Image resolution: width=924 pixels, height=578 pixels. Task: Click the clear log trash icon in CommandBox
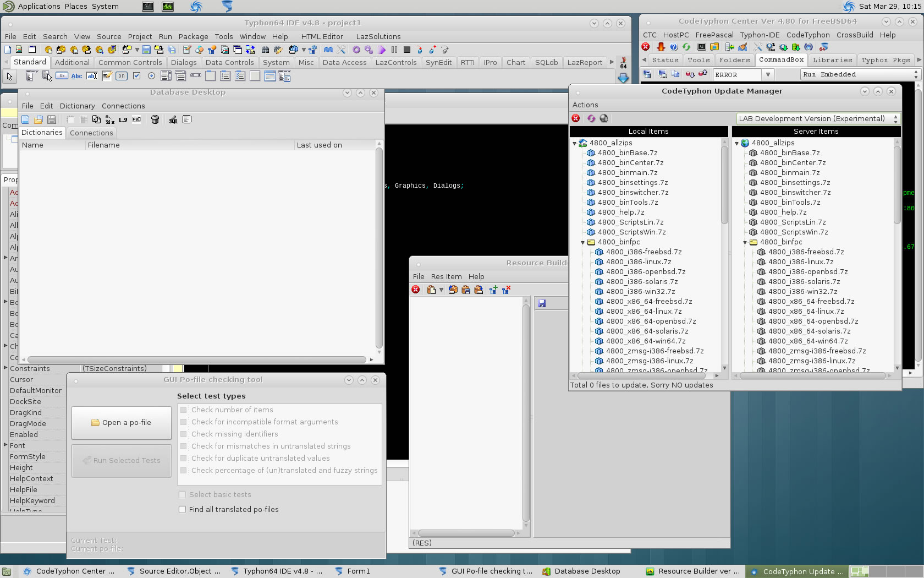[647, 74]
